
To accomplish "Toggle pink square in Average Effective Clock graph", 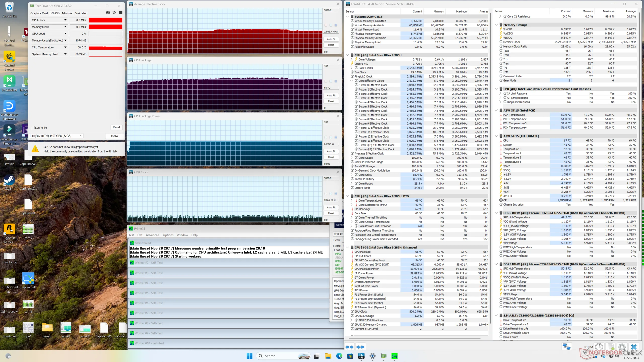I will tap(326, 25).
